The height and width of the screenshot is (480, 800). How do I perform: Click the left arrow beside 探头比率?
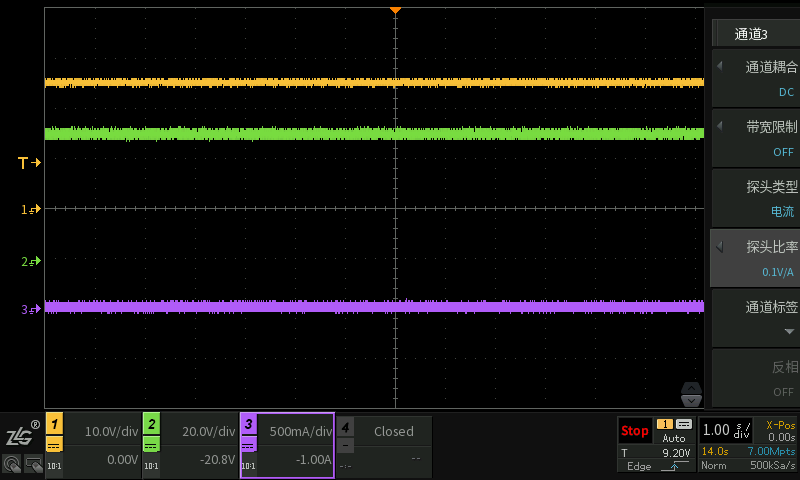coord(719,247)
